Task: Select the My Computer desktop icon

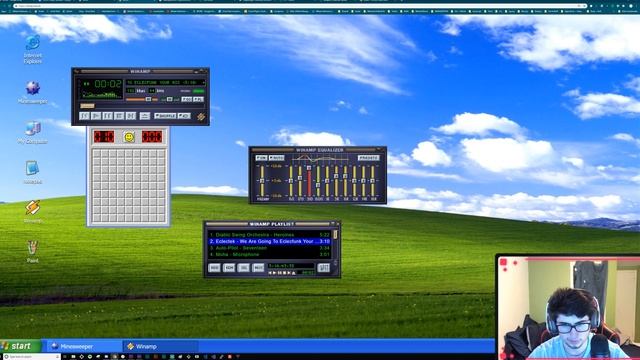Action: (33, 133)
